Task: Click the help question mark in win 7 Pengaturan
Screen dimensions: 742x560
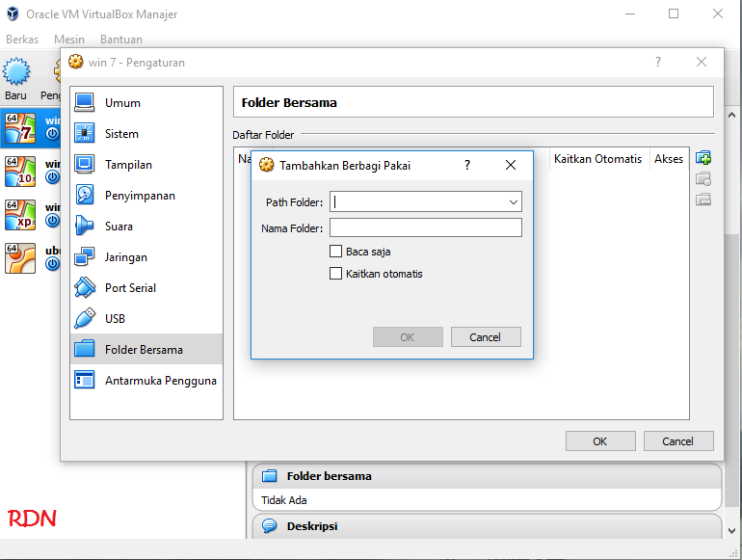Action: pos(658,62)
